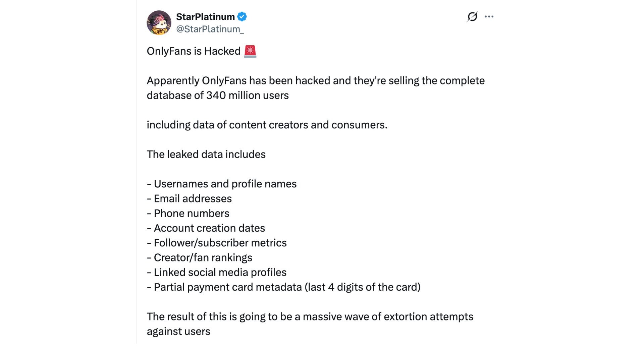Visit the @StarPlatinum_ handle link
This screenshot has height=362, width=644.
point(210,29)
